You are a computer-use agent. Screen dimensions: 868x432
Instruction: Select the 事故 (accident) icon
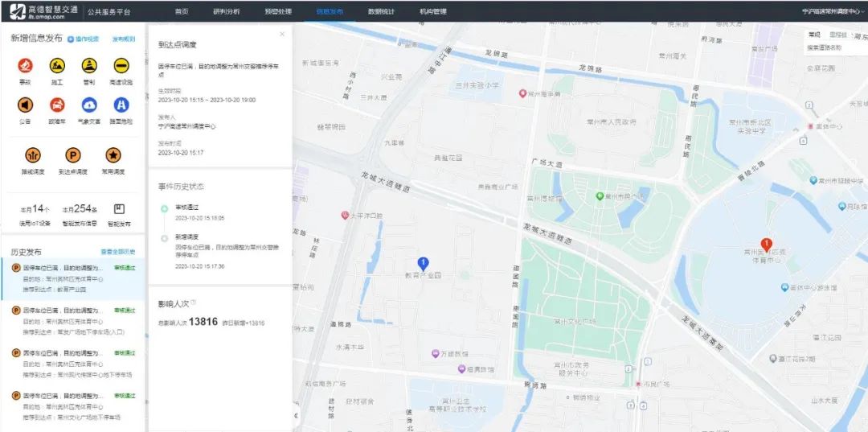click(25, 66)
